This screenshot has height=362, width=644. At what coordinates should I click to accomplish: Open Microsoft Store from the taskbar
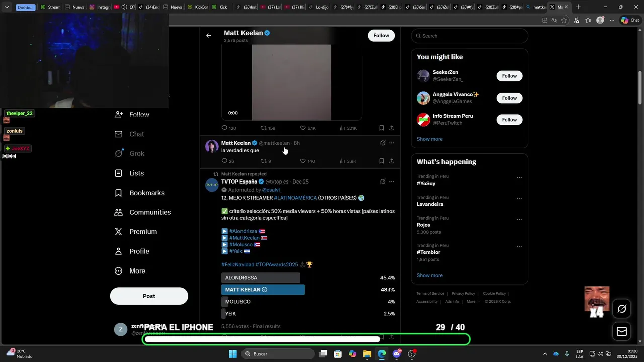338,354
